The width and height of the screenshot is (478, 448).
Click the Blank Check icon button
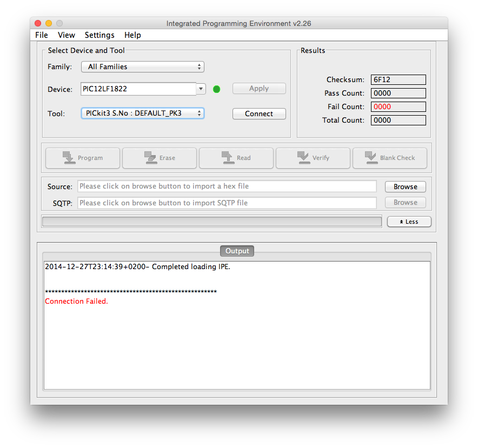(x=389, y=158)
